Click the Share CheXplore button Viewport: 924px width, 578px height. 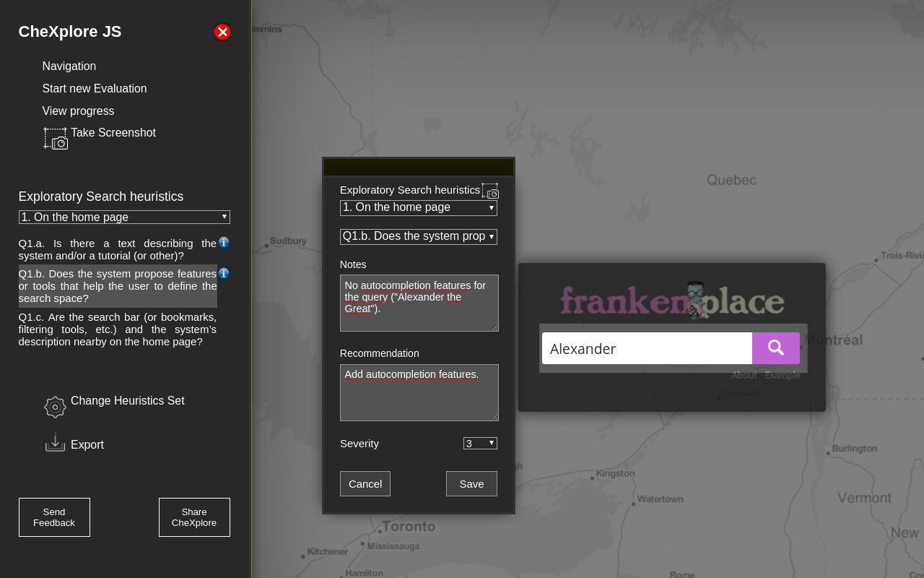(194, 517)
